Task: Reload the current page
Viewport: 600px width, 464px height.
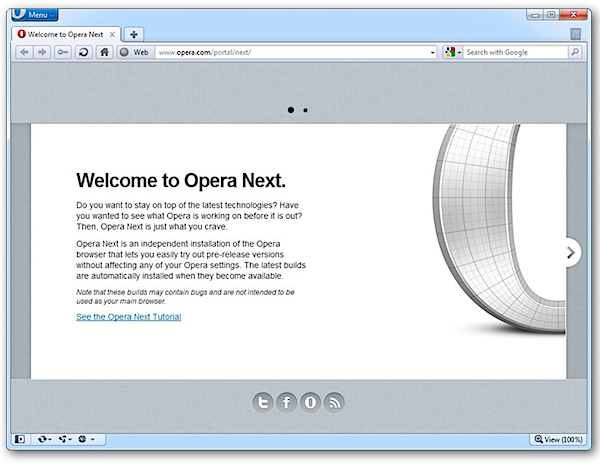Action: (83, 52)
